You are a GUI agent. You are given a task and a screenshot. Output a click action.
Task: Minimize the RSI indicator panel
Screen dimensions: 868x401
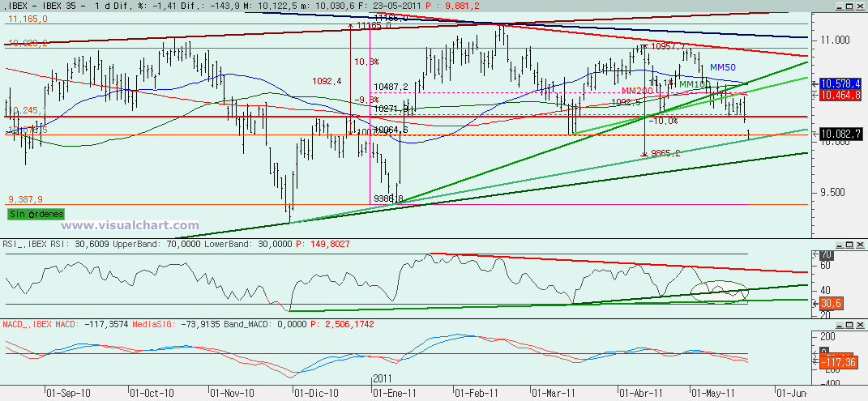tap(839, 244)
